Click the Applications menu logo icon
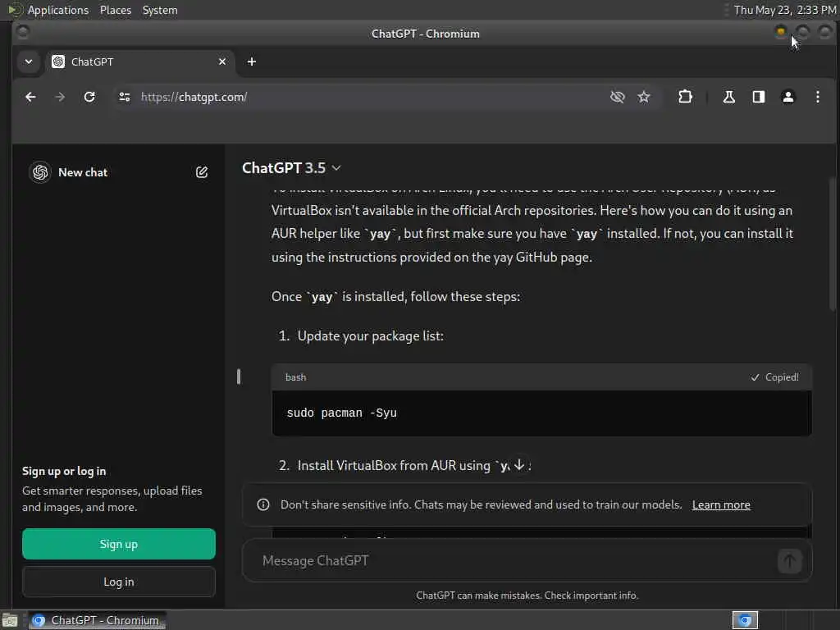This screenshot has height=630, width=840. click(15, 10)
